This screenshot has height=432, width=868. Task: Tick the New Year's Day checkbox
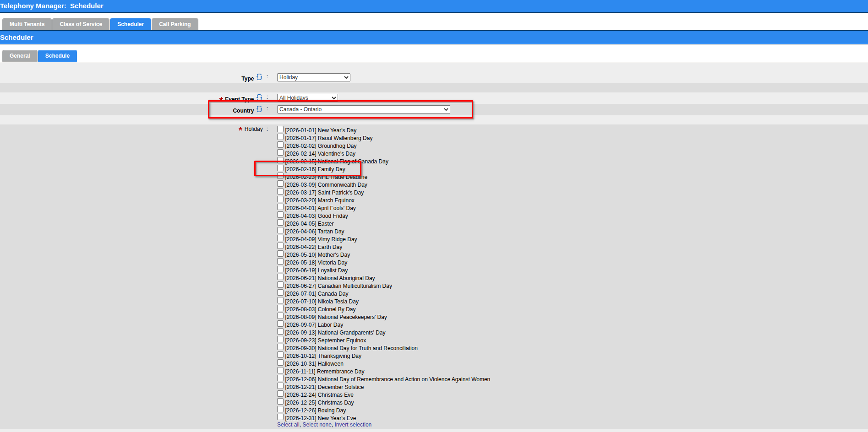point(280,130)
